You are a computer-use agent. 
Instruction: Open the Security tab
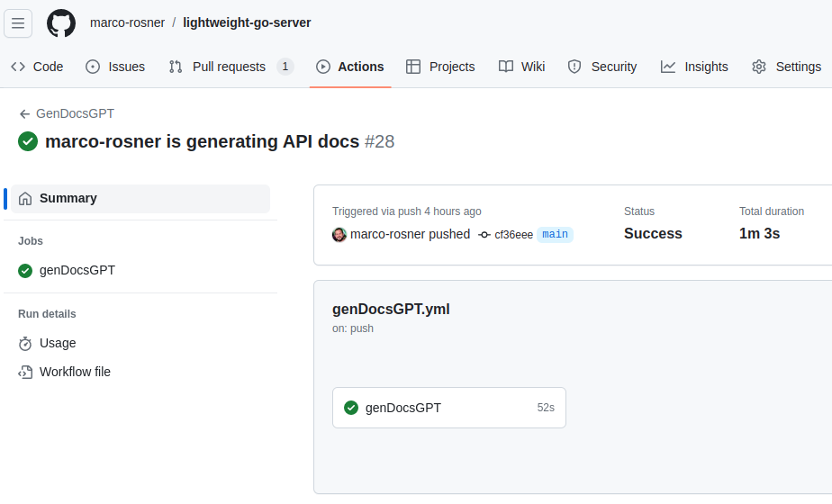[602, 67]
